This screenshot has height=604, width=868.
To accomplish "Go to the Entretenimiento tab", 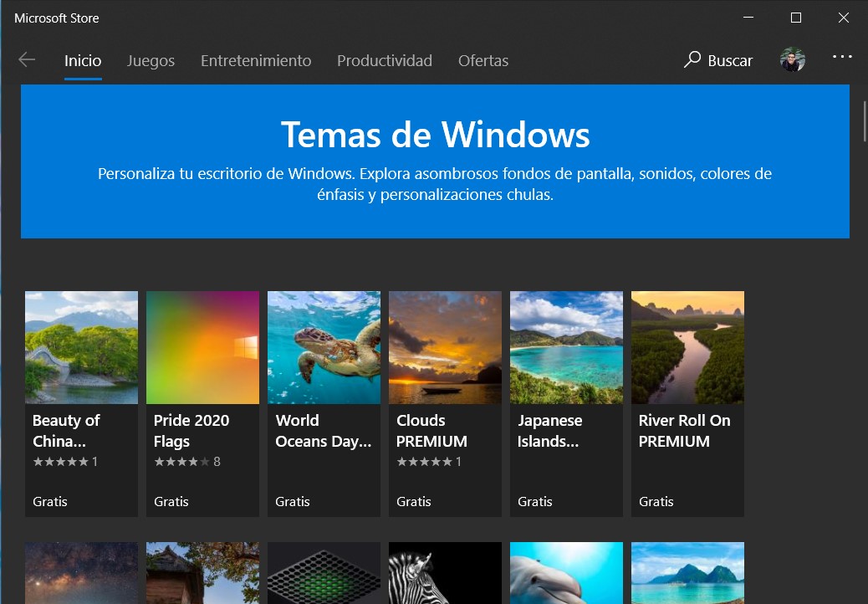I will 256,60.
